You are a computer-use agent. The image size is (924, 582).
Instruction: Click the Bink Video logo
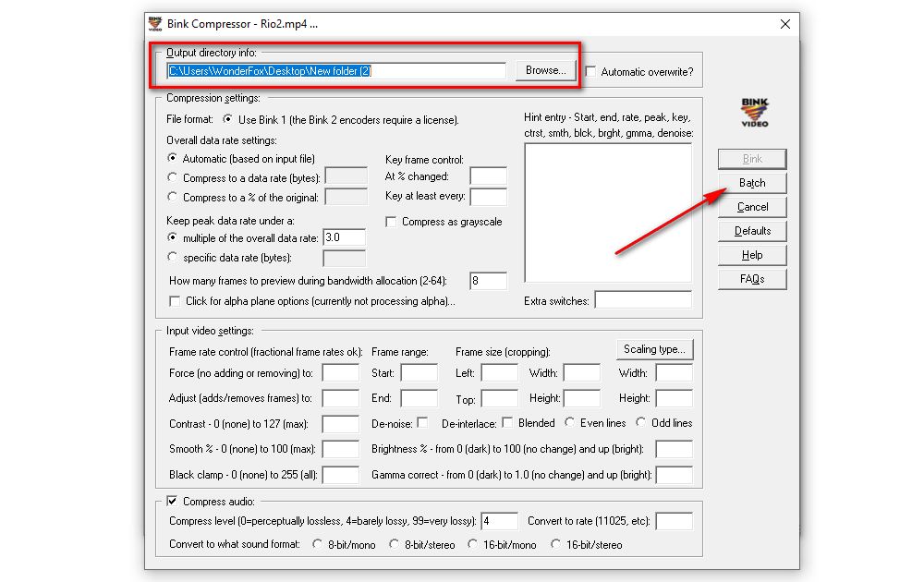click(754, 113)
